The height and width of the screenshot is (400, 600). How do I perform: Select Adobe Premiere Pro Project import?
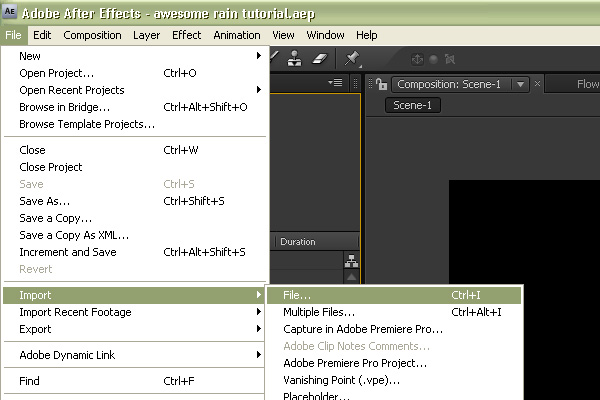click(394, 363)
